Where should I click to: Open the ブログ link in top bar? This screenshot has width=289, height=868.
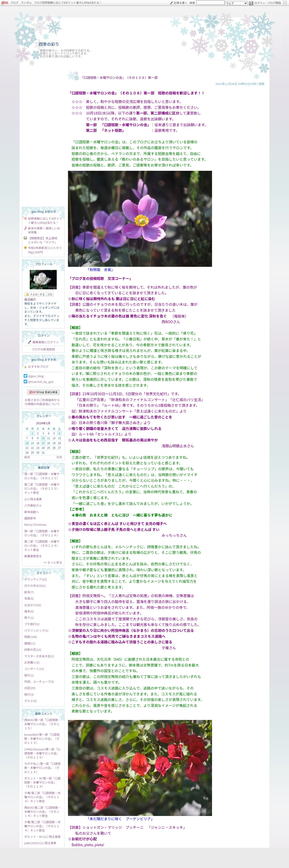click(14, 3)
